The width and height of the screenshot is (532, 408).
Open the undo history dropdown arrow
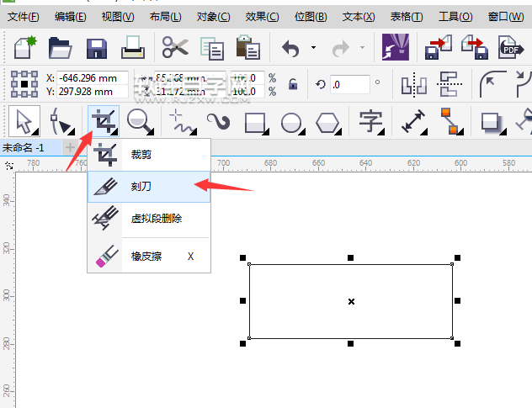pos(313,47)
